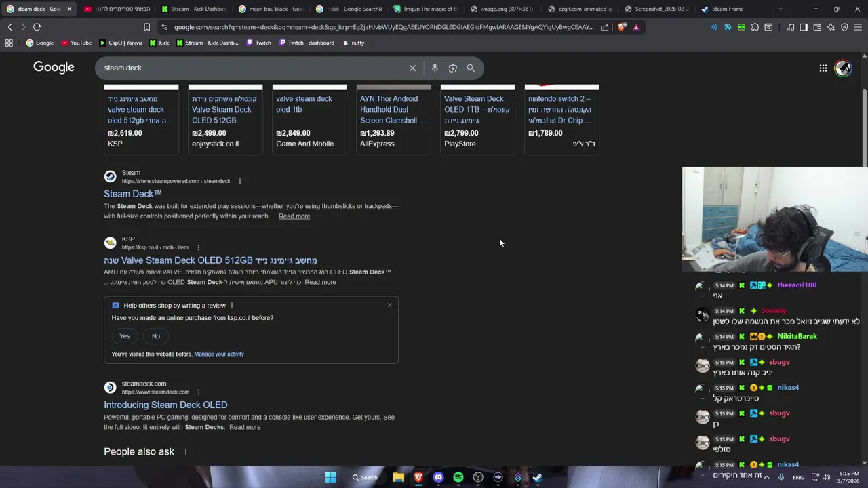Click the address bar URL
Viewport: 868px width, 488px height.
pos(383,27)
